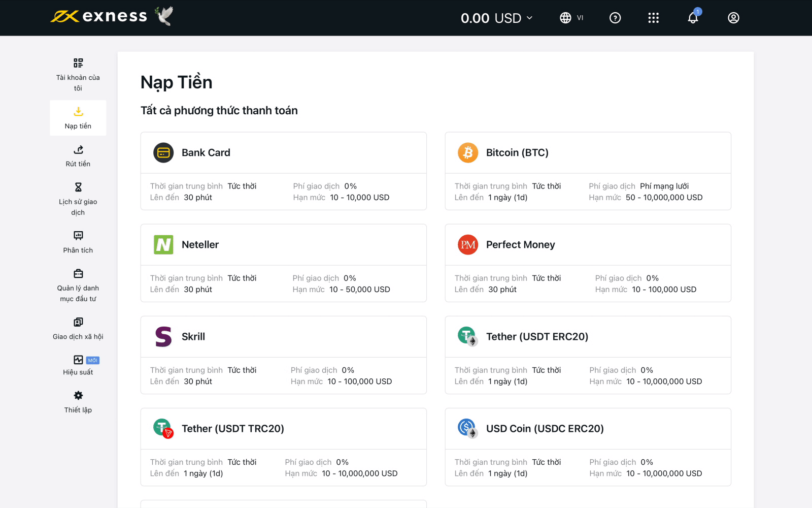Open the 0.00 USD balance dropdown

point(497,18)
